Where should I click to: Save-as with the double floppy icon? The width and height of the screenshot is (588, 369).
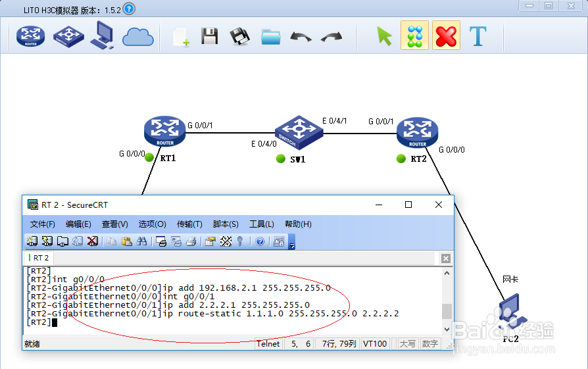point(239,36)
